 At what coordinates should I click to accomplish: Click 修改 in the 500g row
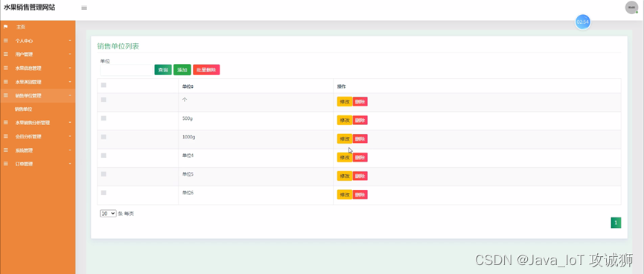coord(345,120)
